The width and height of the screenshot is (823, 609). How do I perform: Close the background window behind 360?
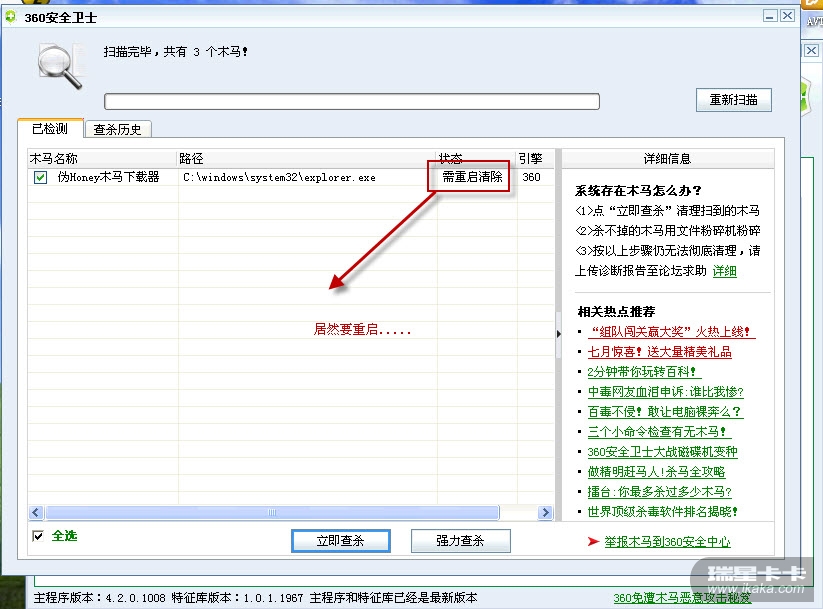click(x=811, y=50)
